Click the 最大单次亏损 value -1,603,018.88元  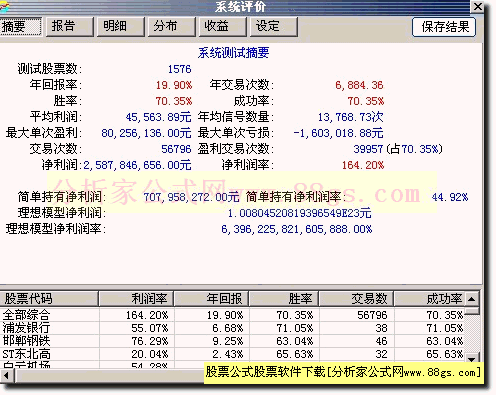tap(338, 133)
